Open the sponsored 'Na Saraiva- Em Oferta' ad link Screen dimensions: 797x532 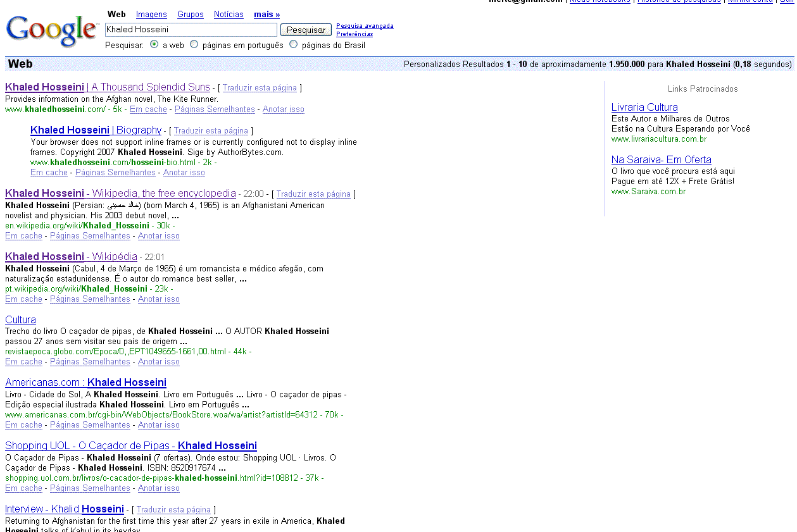point(662,160)
